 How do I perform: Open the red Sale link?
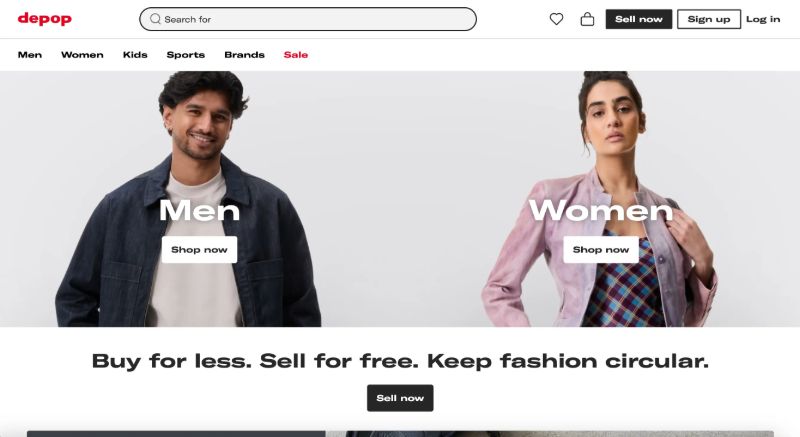[x=296, y=55]
